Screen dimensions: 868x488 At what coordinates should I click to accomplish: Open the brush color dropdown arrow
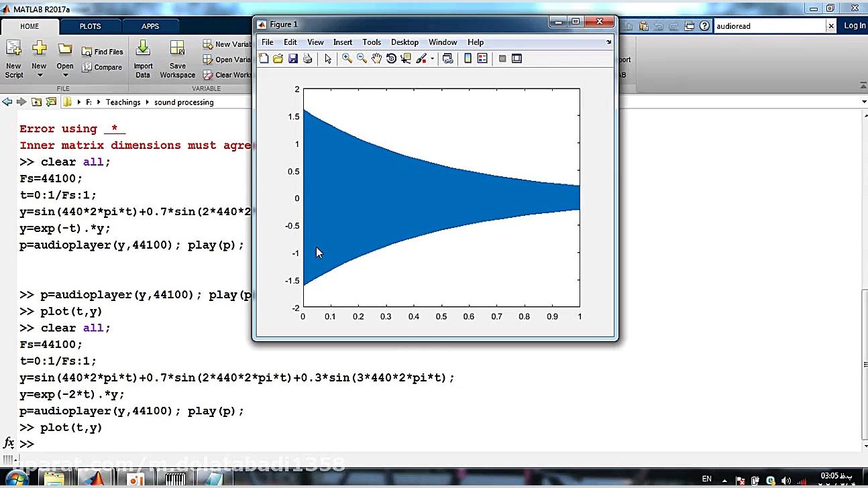click(x=432, y=59)
